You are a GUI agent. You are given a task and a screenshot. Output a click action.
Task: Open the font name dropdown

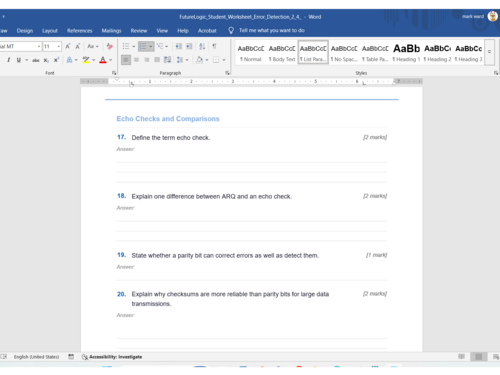pos(39,46)
